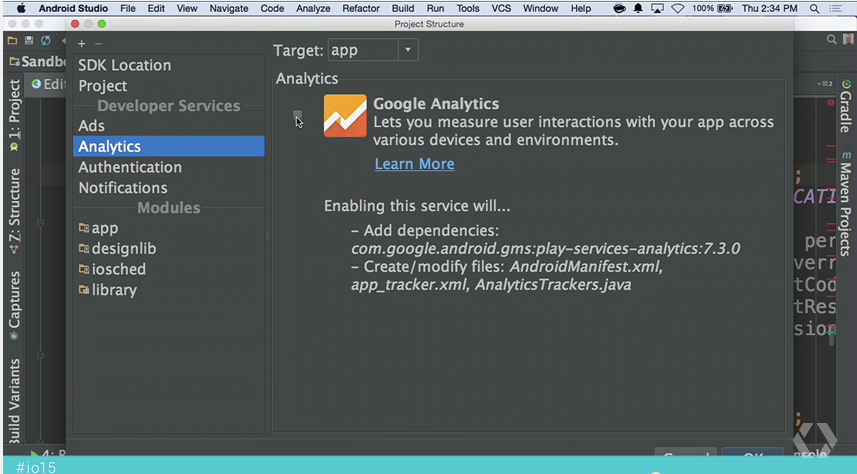
Task: Click the Save All toolbar icon
Action: (x=29, y=40)
